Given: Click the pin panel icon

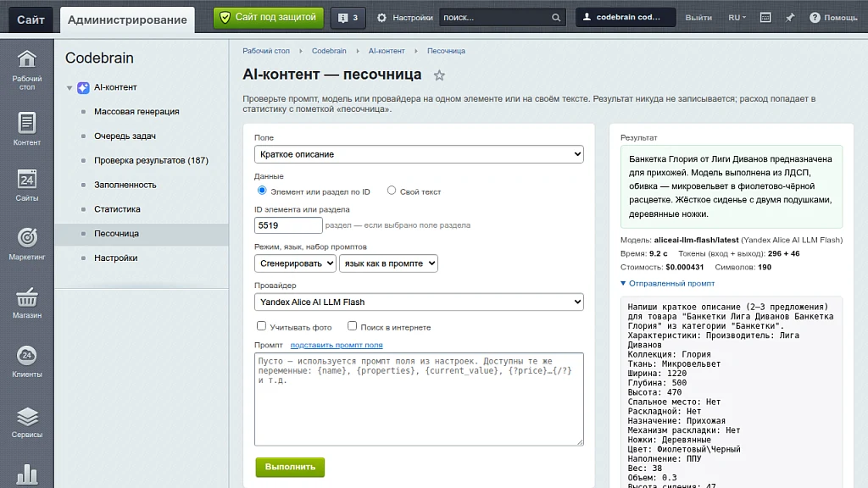Looking at the screenshot, I should click(790, 18).
